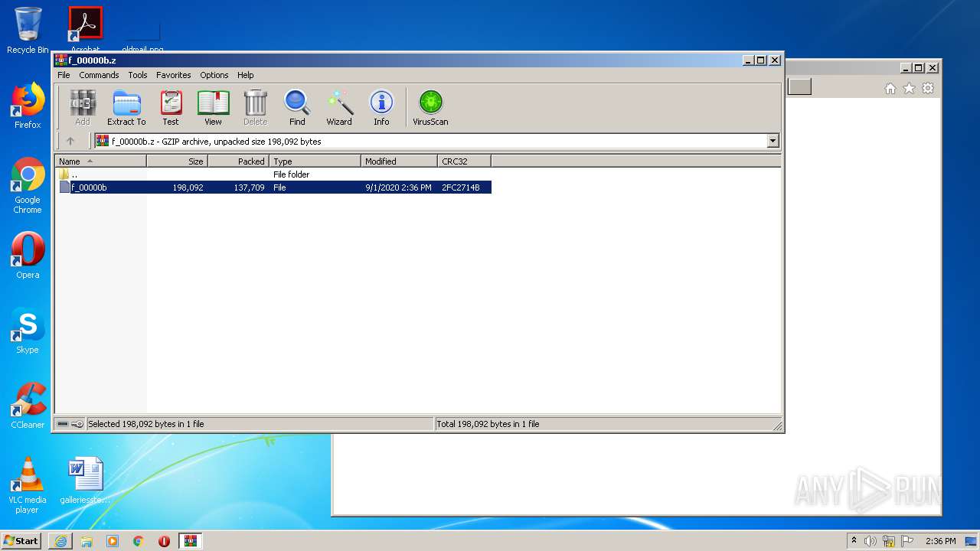Open VLC media player shortcut
The height and width of the screenshot is (551, 980).
28,485
